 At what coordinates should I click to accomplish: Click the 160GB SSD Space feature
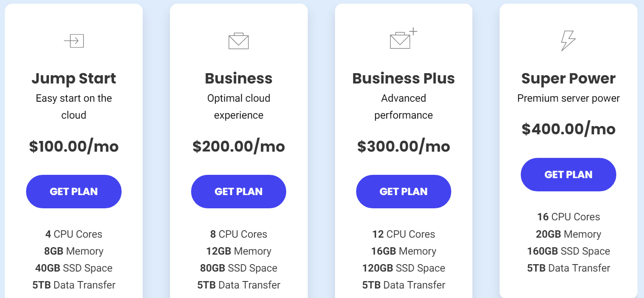point(568,251)
